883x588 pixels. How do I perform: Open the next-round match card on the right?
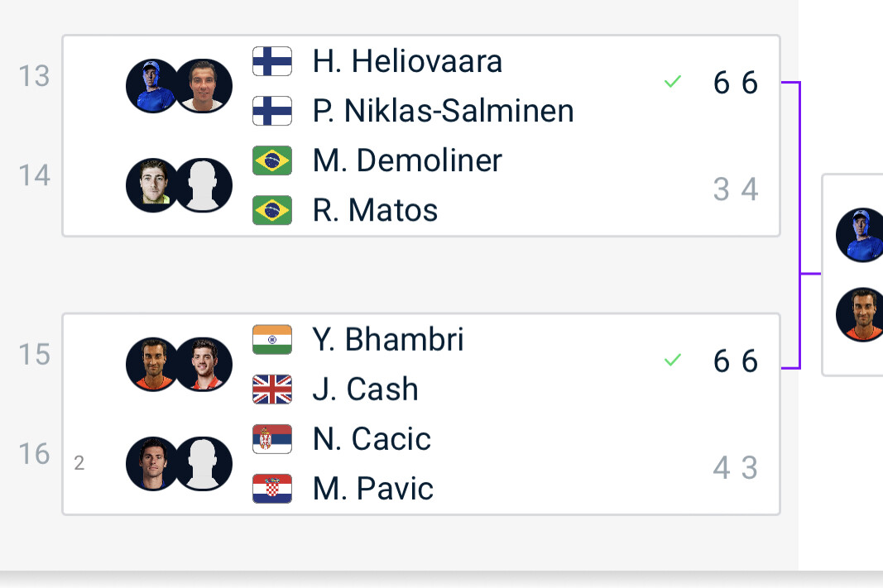[x=852, y=275]
